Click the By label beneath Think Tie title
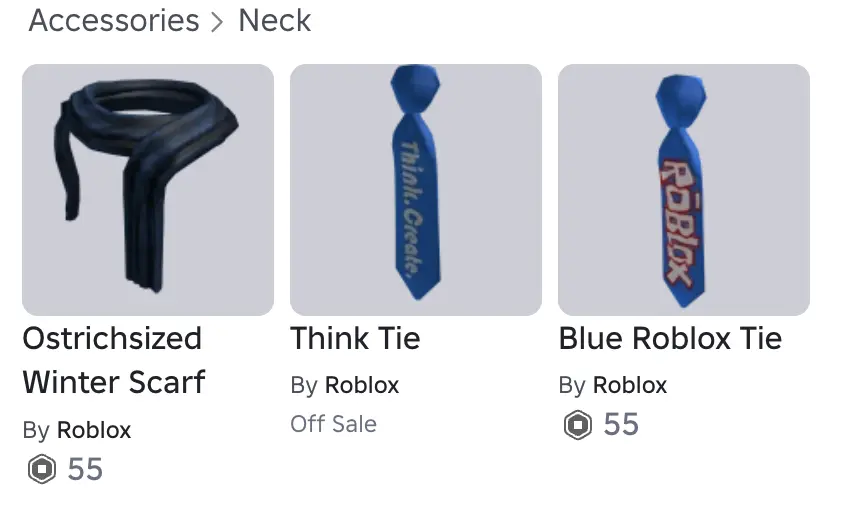Viewport: 842px width, 510px height. pyautogui.click(x=304, y=386)
